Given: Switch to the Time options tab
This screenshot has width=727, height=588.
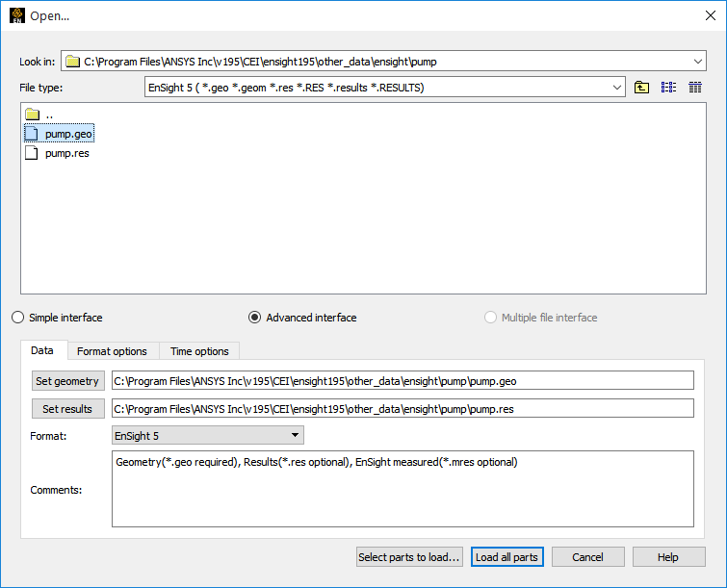Looking at the screenshot, I should (x=199, y=351).
